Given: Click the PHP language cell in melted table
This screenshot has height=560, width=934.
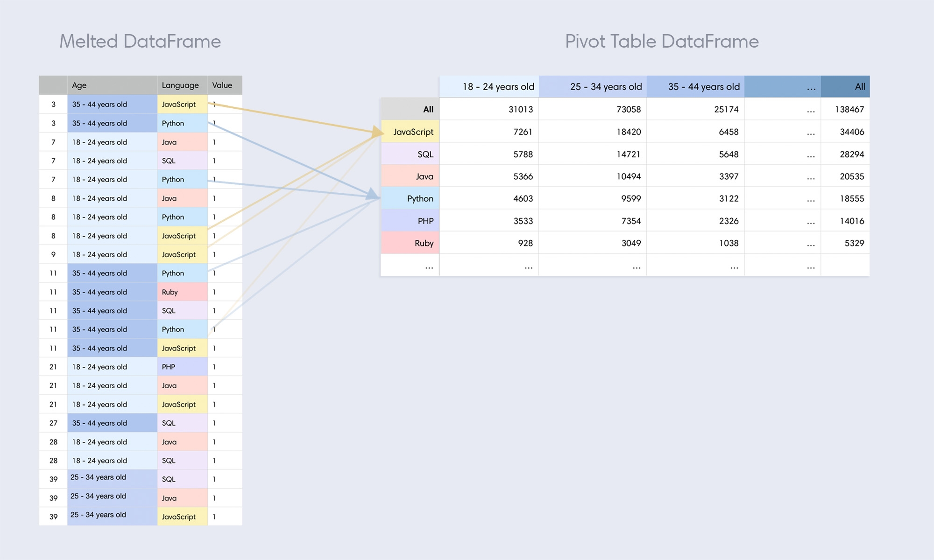Looking at the screenshot, I should pyautogui.click(x=182, y=367).
